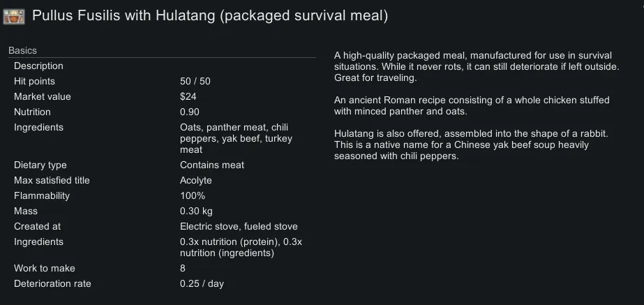This screenshot has width=644, height=305.
Task: Click the ancient Roman recipe description paragraph
Action: [472, 105]
